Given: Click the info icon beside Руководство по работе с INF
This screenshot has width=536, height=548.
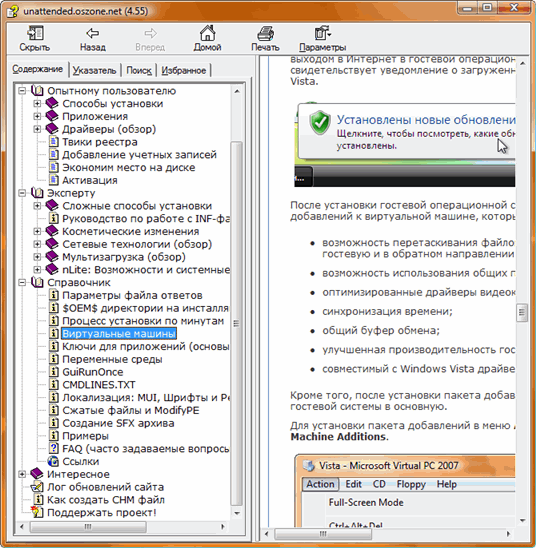Looking at the screenshot, I should [53, 218].
